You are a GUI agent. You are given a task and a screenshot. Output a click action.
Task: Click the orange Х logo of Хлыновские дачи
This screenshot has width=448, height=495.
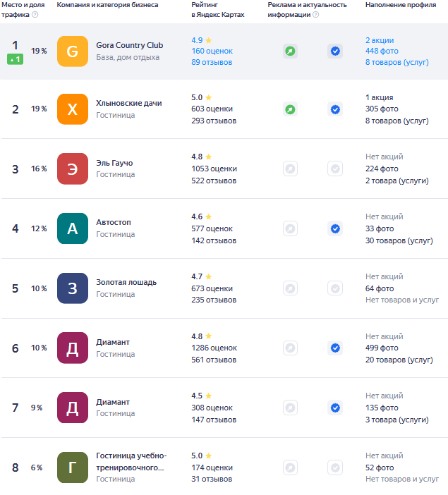pos(73,109)
